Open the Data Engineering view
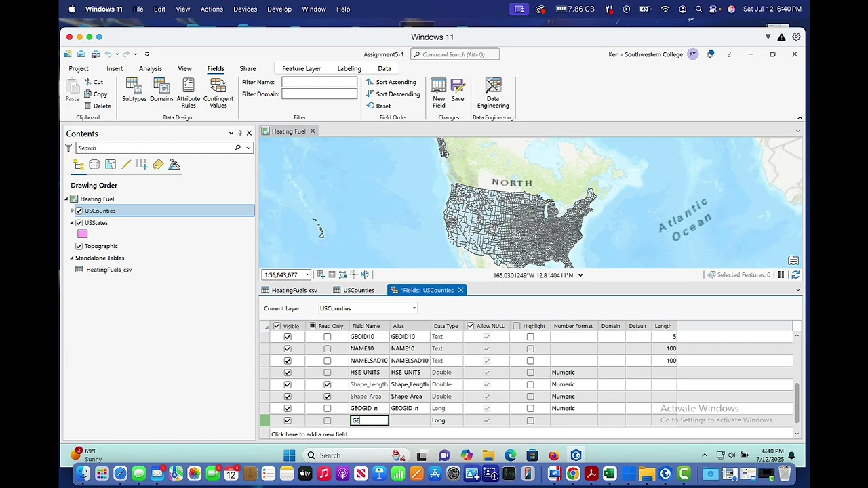Screen dimensions: 868x488 (493, 93)
